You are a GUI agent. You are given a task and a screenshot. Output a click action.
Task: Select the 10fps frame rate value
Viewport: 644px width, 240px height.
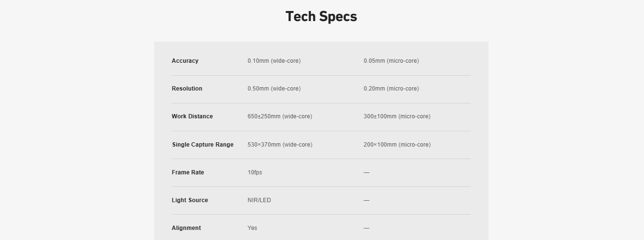(255, 172)
